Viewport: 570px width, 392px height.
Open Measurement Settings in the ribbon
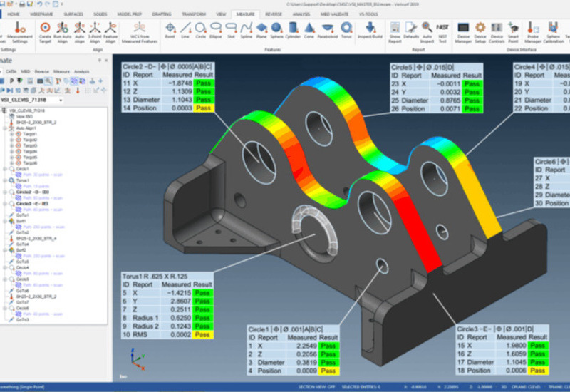(20, 33)
